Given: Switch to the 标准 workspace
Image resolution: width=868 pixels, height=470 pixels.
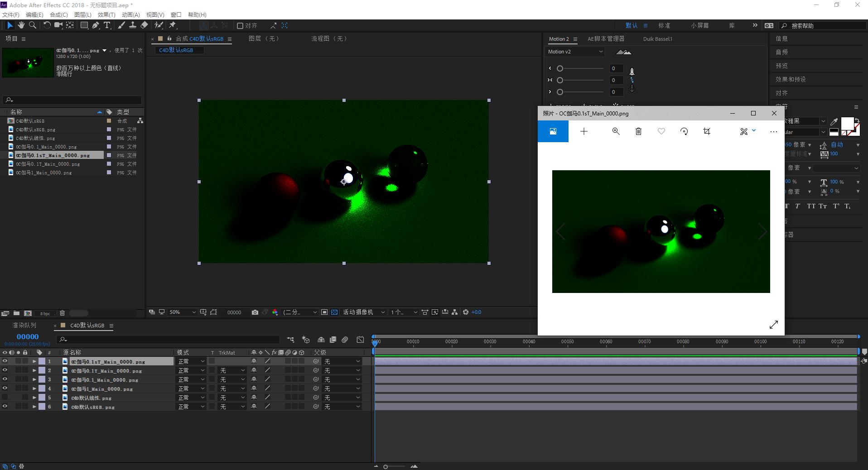Looking at the screenshot, I should pos(664,26).
